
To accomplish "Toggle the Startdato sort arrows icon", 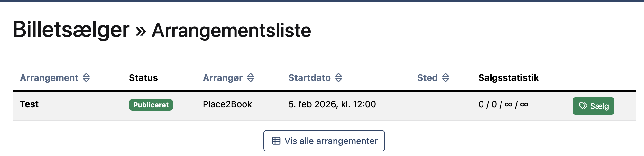I will coord(338,78).
